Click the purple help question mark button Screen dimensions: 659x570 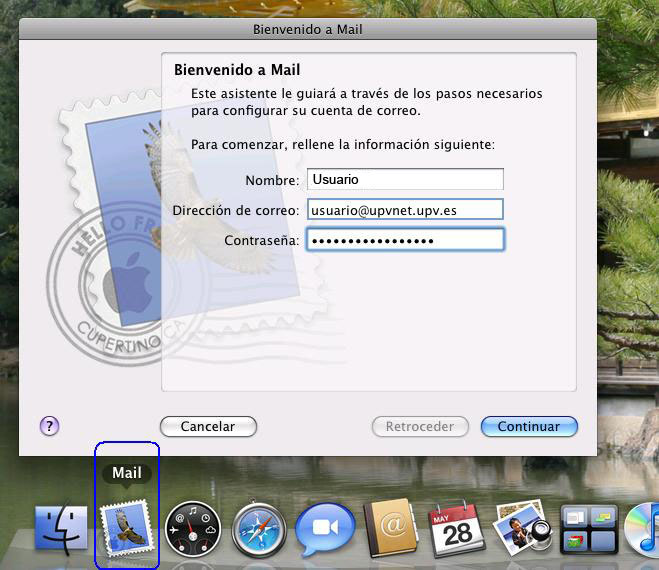tap(50, 426)
